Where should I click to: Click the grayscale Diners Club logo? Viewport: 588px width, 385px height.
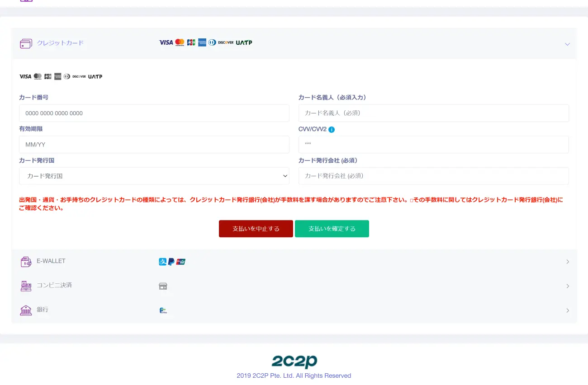point(67,76)
